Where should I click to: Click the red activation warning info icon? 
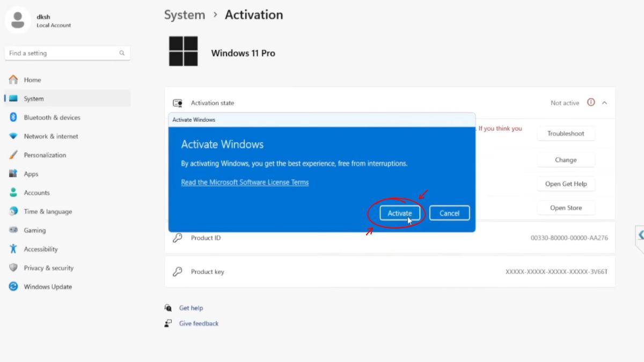[591, 102]
